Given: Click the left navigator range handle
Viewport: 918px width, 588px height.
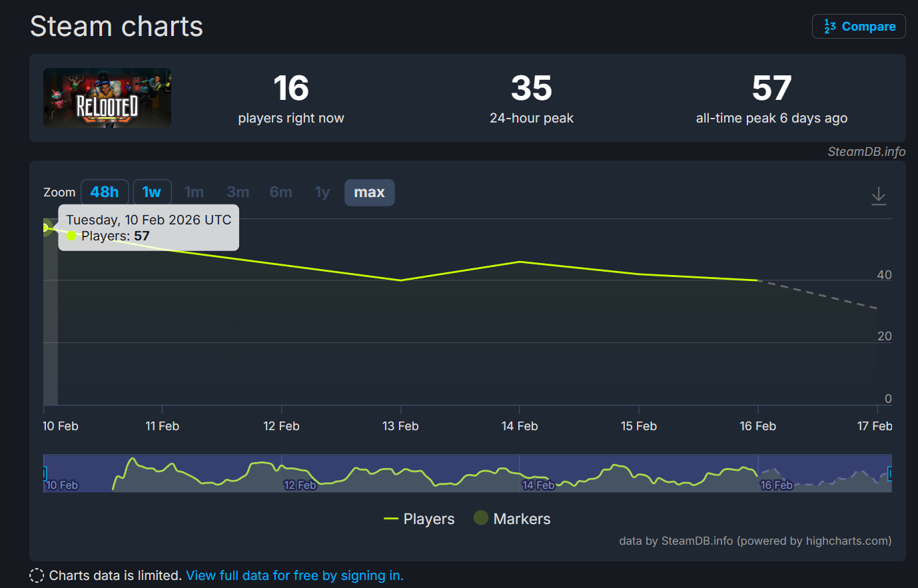Looking at the screenshot, I should [45, 473].
